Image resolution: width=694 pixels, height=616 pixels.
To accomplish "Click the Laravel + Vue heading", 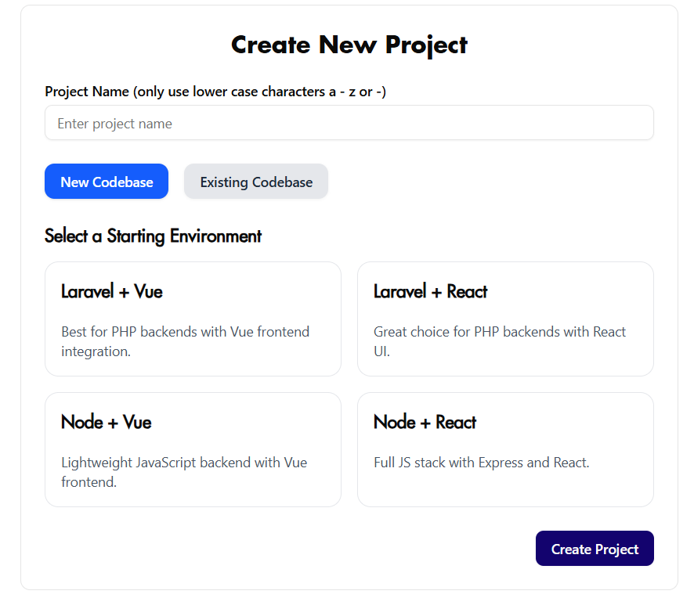I will [x=112, y=291].
